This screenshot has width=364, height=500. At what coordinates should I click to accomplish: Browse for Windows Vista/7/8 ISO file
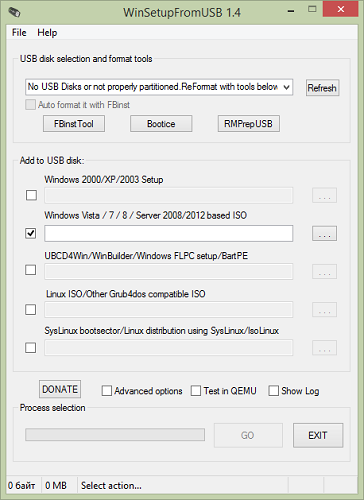324,233
